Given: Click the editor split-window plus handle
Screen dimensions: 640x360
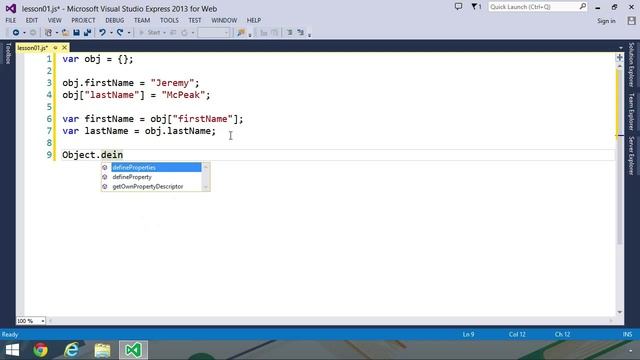Looking at the screenshot, I should click(620, 57).
